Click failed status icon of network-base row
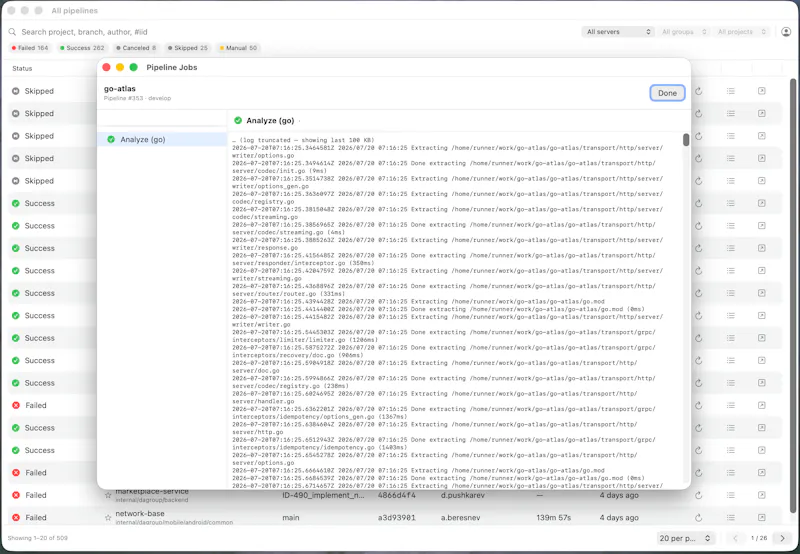 (16, 517)
